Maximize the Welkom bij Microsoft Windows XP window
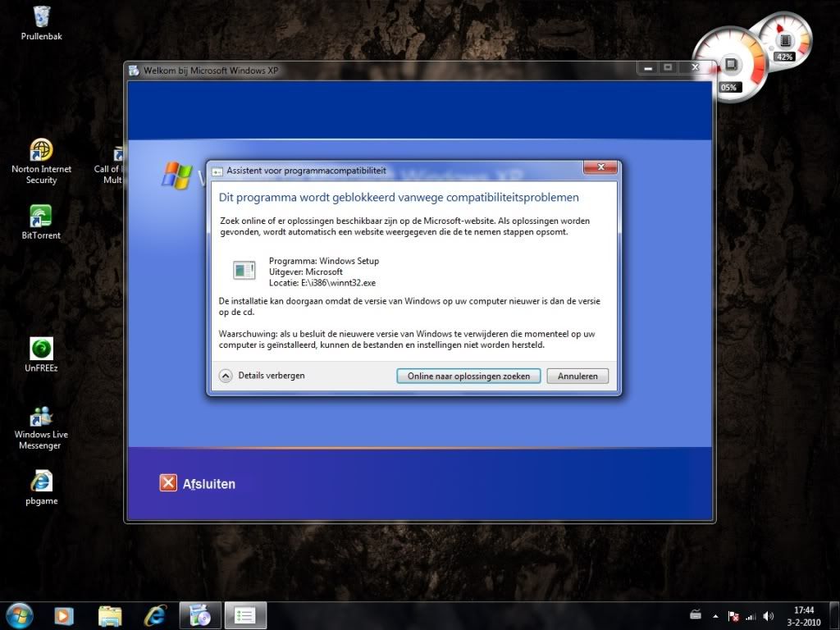This screenshot has height=630, width=840. (x=668, y=67)
